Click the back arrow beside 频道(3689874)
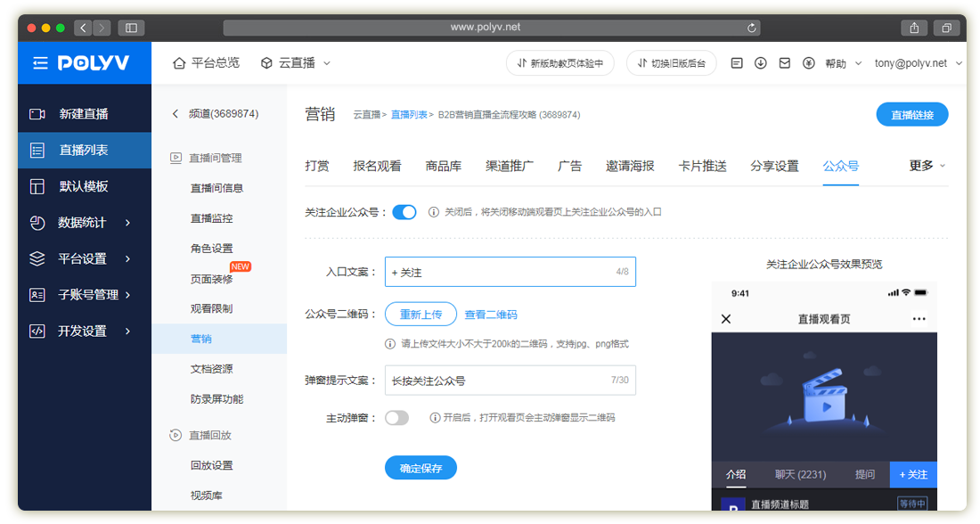The height and width of the screenshot is (524, 980). pos(175,114)
